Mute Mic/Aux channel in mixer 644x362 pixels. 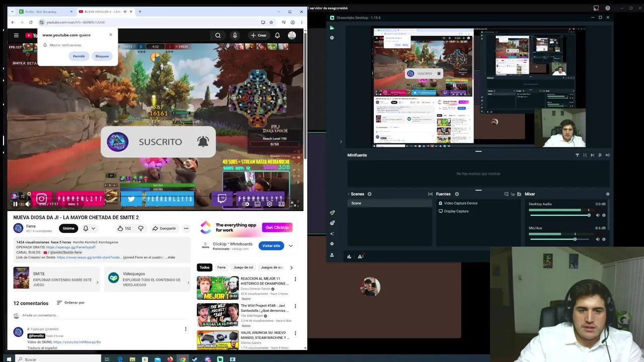pyautogui.click(x=598, y=239)
